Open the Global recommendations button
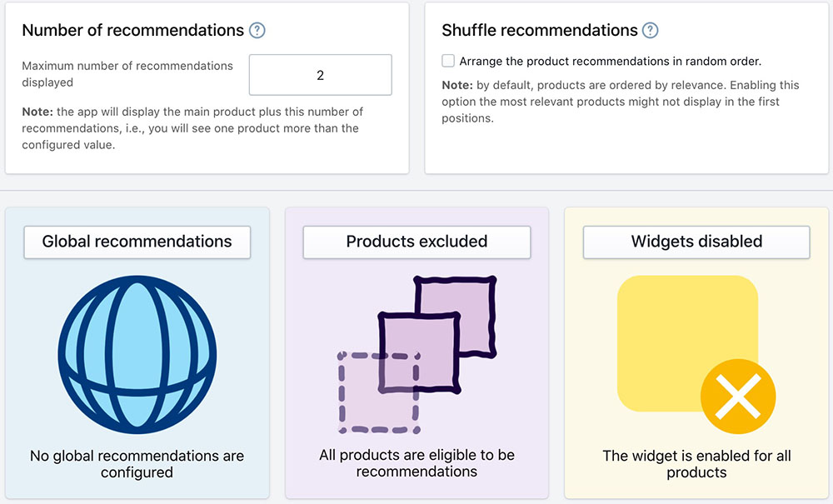The height and width of the screenshot is (504, 833). [137, 242]
